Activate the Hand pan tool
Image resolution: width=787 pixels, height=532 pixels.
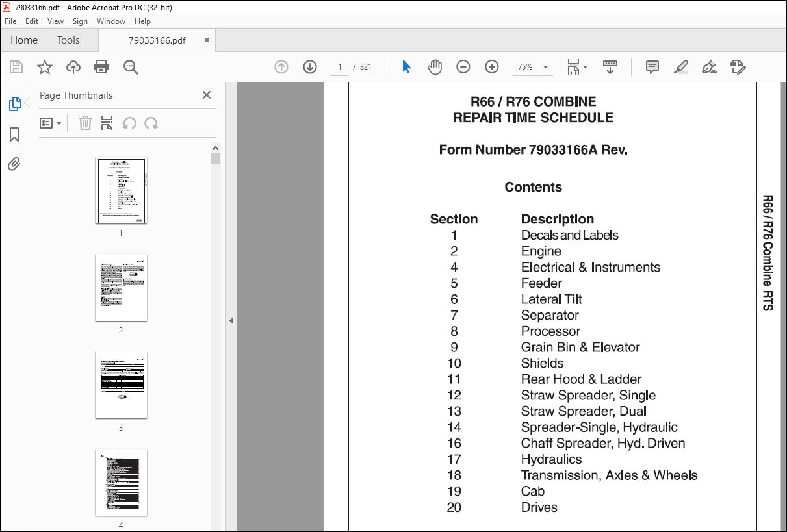point(435,67)
